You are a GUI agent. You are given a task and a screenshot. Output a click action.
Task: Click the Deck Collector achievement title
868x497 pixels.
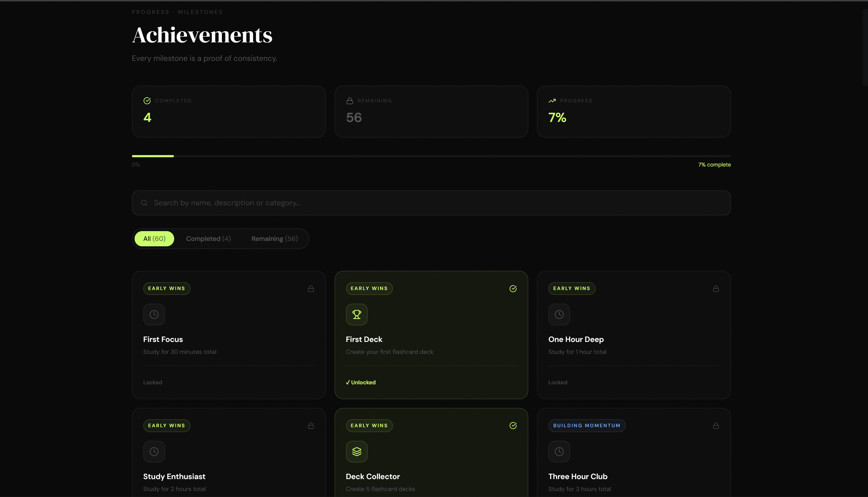(x=373, y=477)
